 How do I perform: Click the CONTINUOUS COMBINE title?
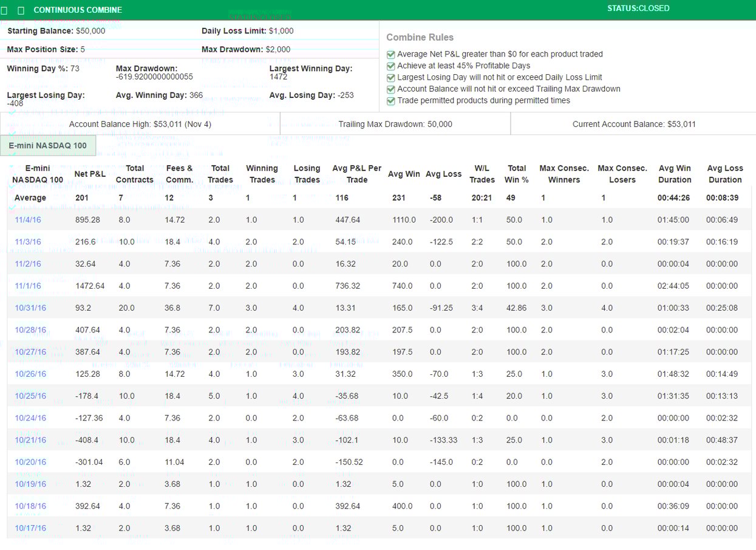click(x=78, y=10)
